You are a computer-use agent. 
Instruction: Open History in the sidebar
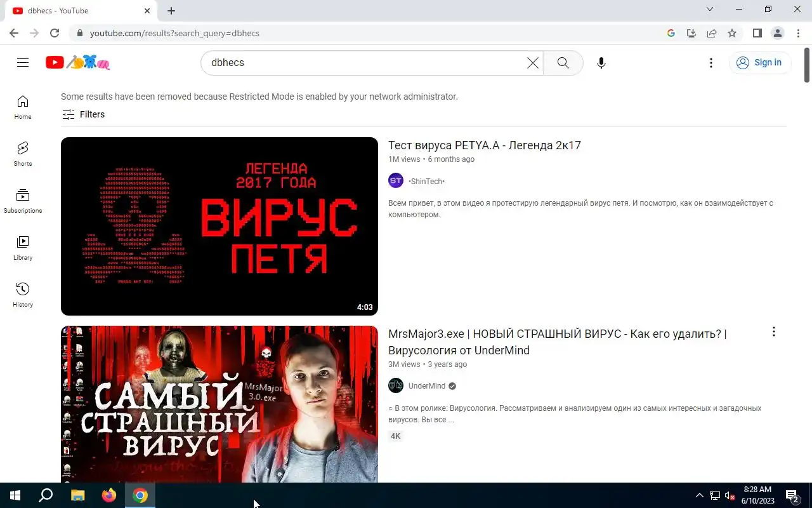23,295
